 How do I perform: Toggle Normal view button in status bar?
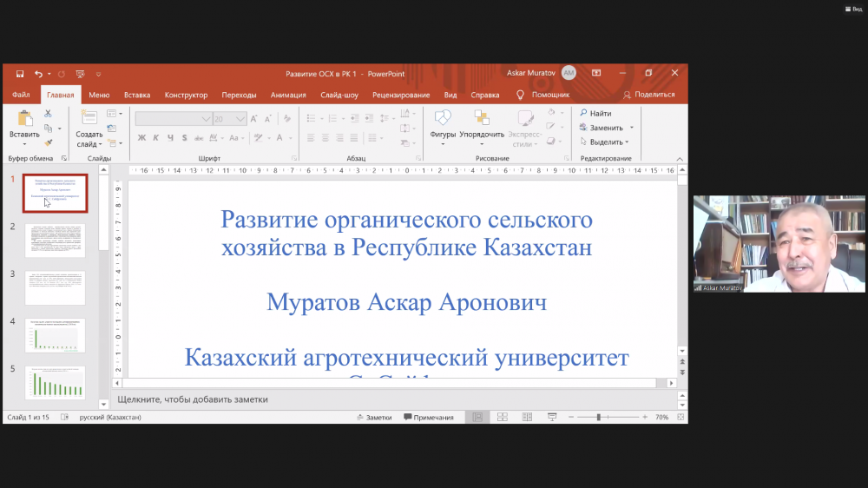(477, 418)
